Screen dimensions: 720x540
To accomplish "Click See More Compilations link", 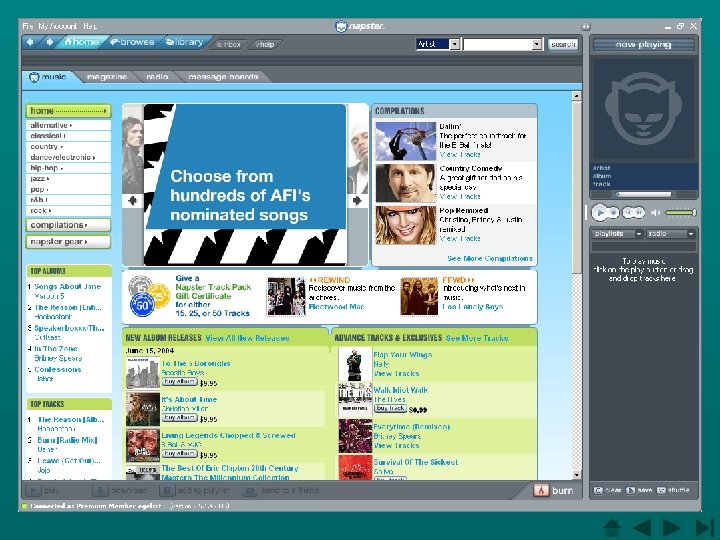I will (x=490, y=259).
